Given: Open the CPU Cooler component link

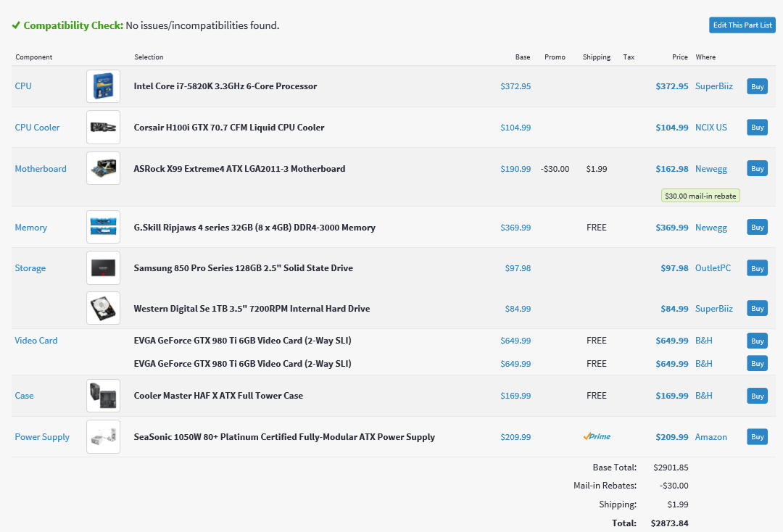Looking at the screenshot, I should pos(37,128).
